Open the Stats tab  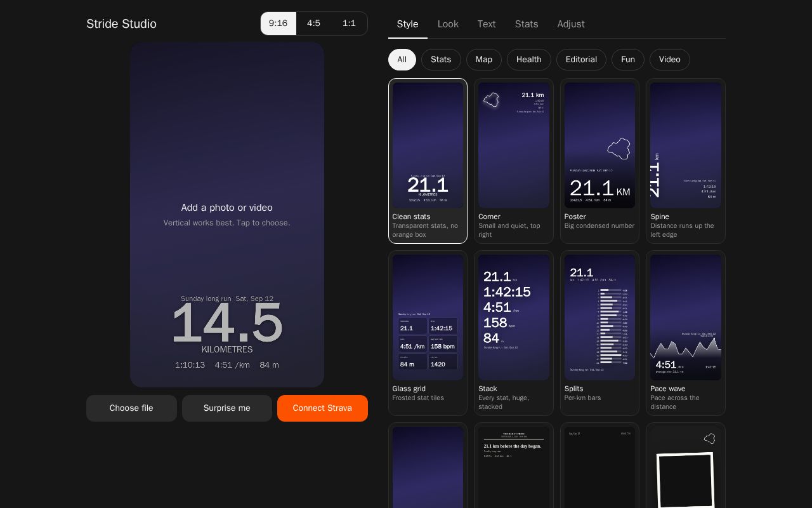click(527, 24)
